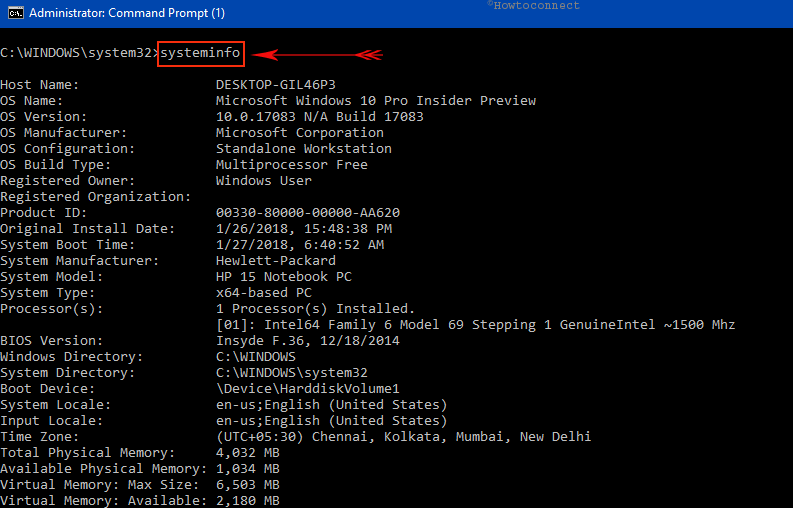Image resolution: width=793 pixels, height=508 pixels.
Task: Select 'Microsoft Windows 10 Pro Insider Preview' text
Action: click(376, 101)
